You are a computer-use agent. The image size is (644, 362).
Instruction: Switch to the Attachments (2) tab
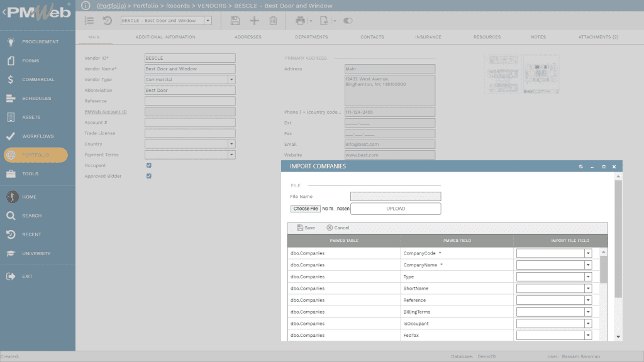[x=598, y=37]
